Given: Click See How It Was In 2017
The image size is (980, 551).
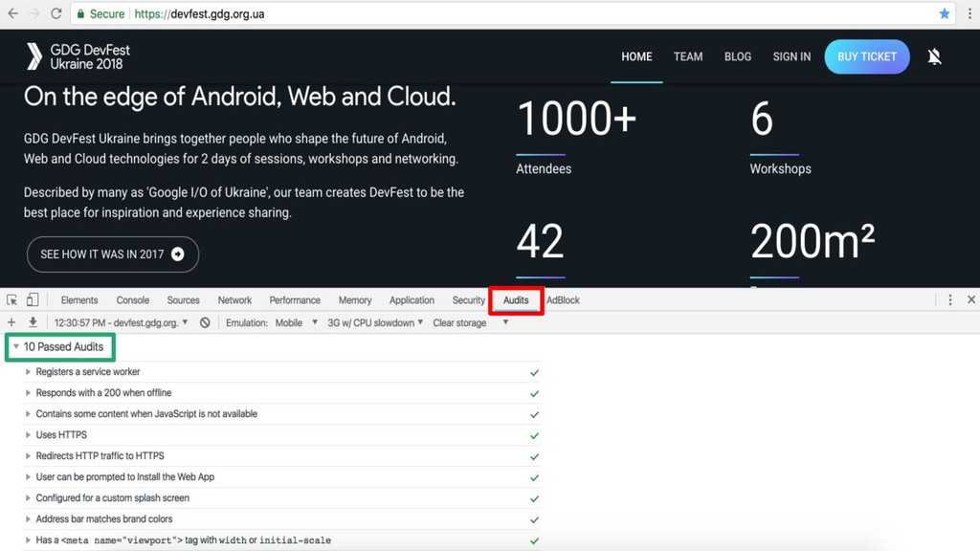Looking at the screenshot, I should click(113, 254).
